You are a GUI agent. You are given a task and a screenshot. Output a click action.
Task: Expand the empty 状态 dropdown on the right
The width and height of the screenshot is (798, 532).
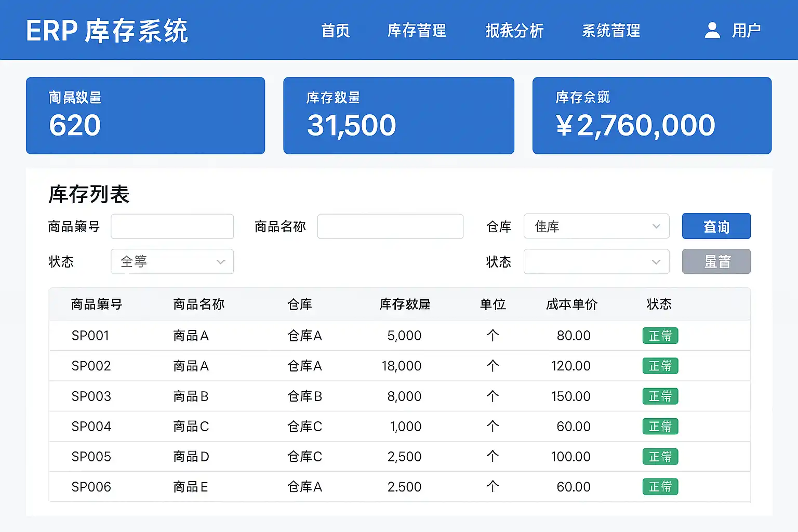coord(596,261)
